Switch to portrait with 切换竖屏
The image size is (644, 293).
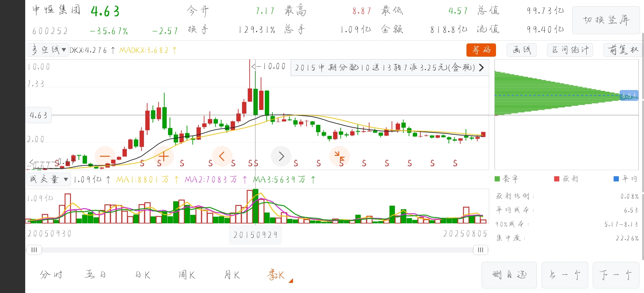(x=606, y=20)
